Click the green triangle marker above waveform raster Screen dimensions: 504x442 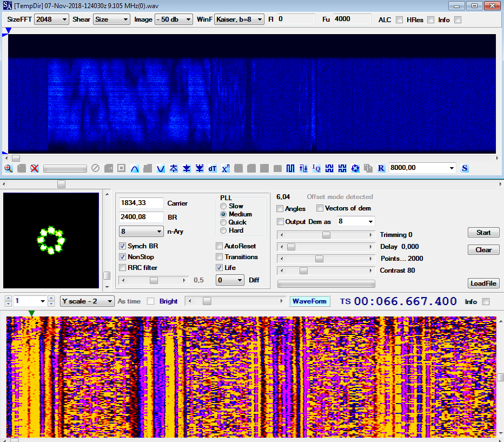(x=31, y=313)
